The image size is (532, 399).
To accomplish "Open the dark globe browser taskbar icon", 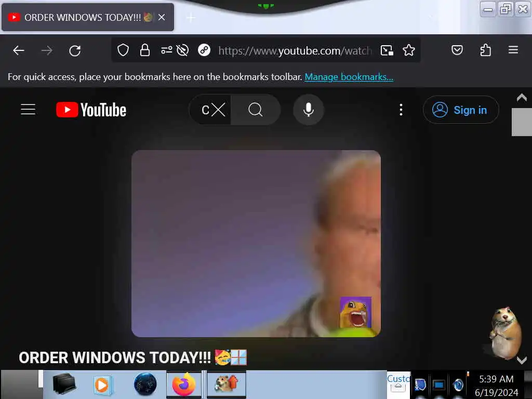I will pyautogui.click(x=145, y=384).
